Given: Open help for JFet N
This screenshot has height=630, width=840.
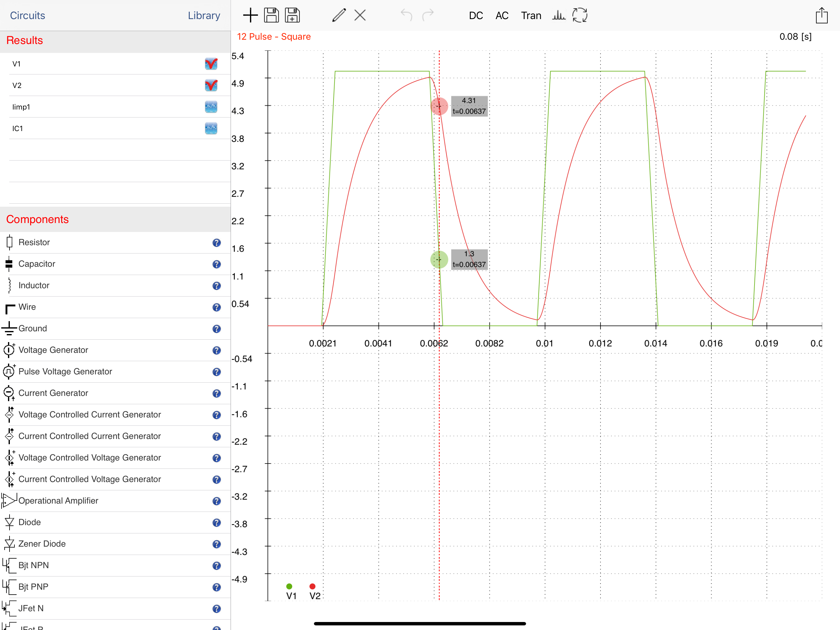Looking at the screenshot, I should point(216,609).
